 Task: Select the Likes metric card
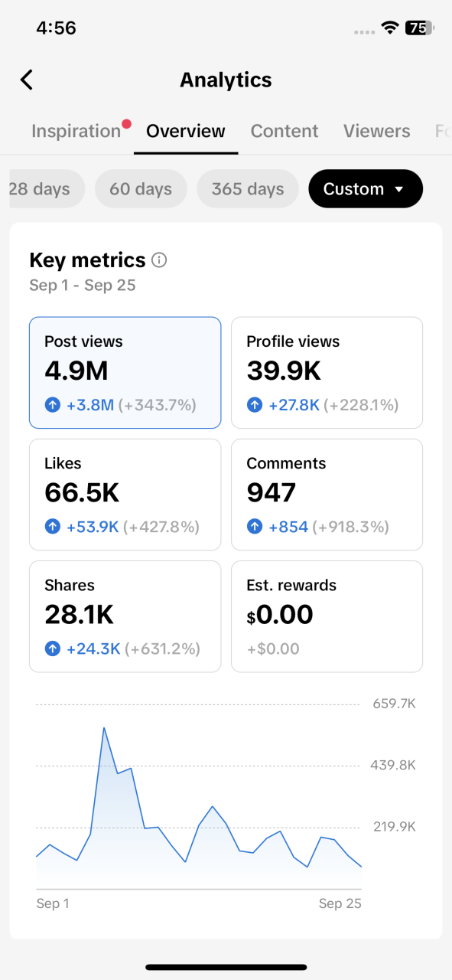[125, 495]
